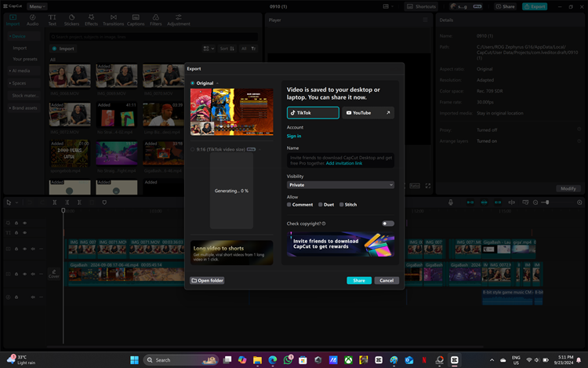Open File Explorer from the taskbar

coord(257,359)
